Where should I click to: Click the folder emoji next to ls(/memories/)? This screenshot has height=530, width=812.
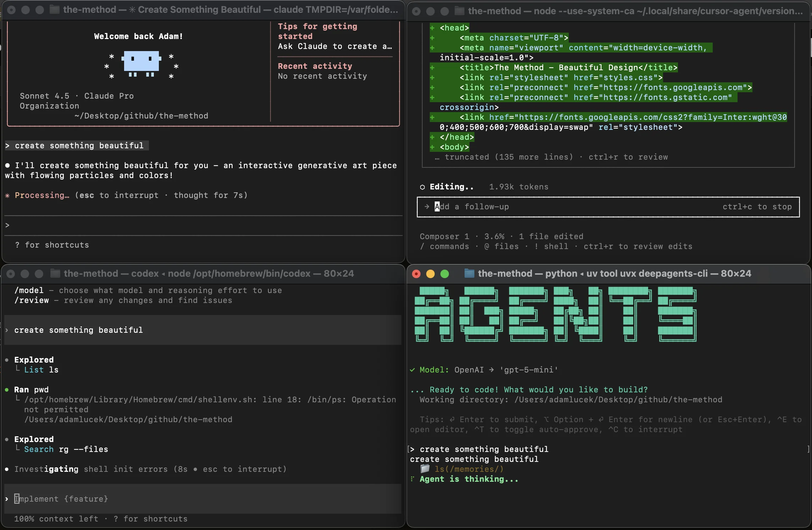click(x=425, y=469)
